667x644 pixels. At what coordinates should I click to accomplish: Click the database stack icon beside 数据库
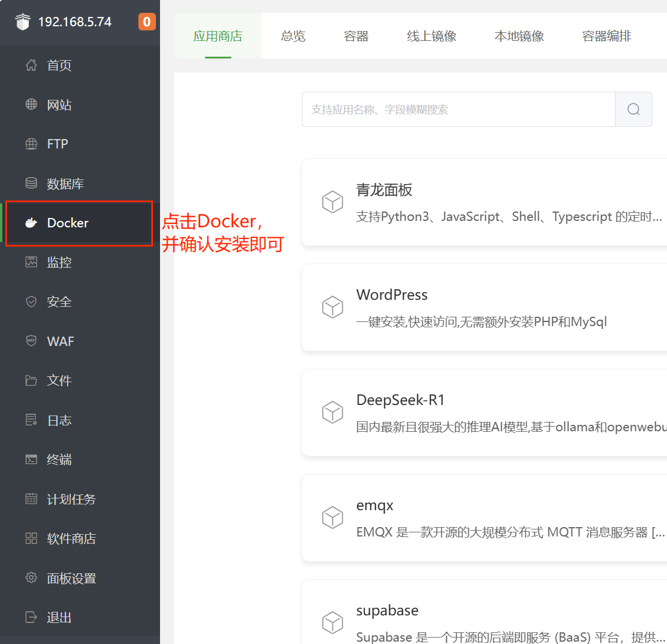(31, 183)
